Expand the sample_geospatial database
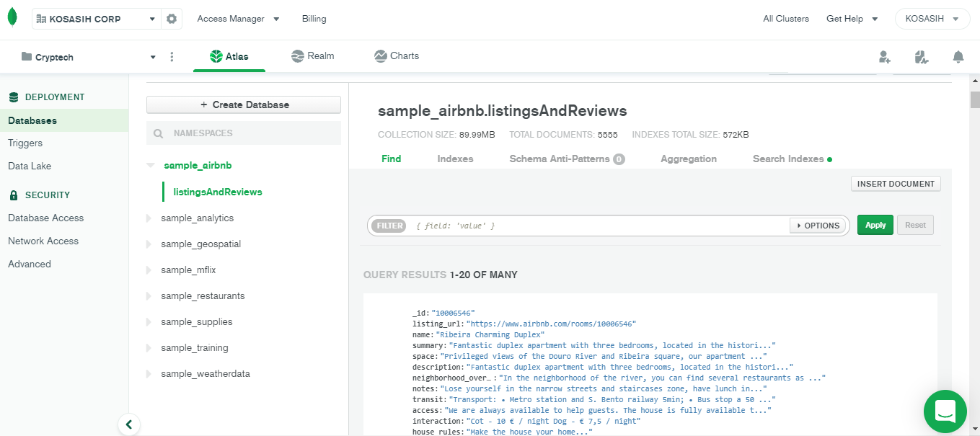 pyautogui.click(x=149, y=244)
